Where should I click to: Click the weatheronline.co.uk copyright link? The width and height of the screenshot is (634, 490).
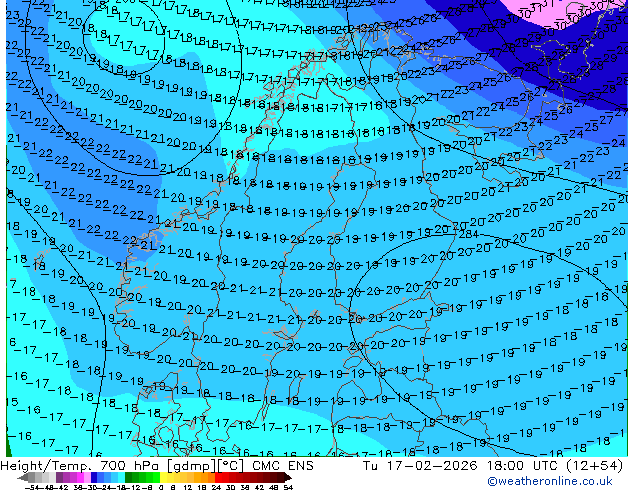point(549,481)
